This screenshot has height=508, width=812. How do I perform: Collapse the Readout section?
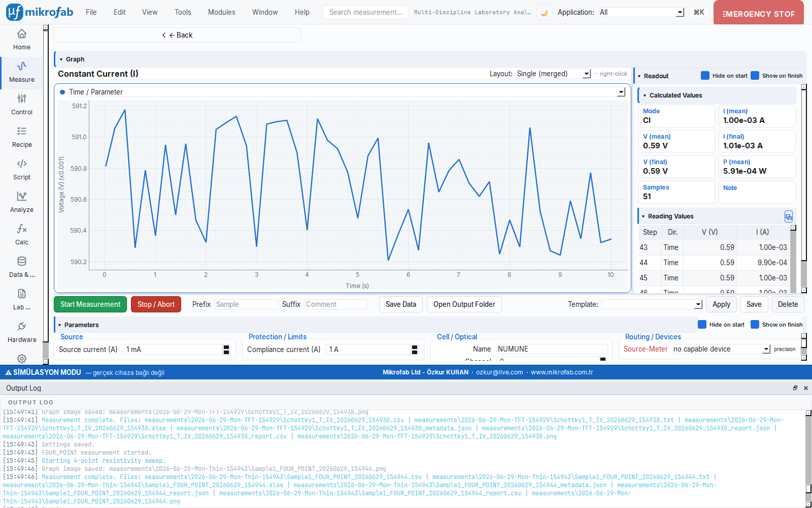point(639,76)
